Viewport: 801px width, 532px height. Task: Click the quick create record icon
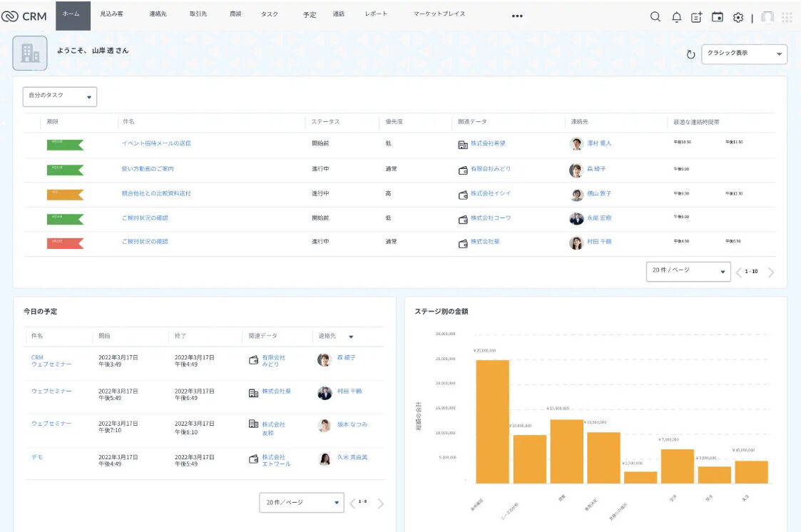(697, 17)
